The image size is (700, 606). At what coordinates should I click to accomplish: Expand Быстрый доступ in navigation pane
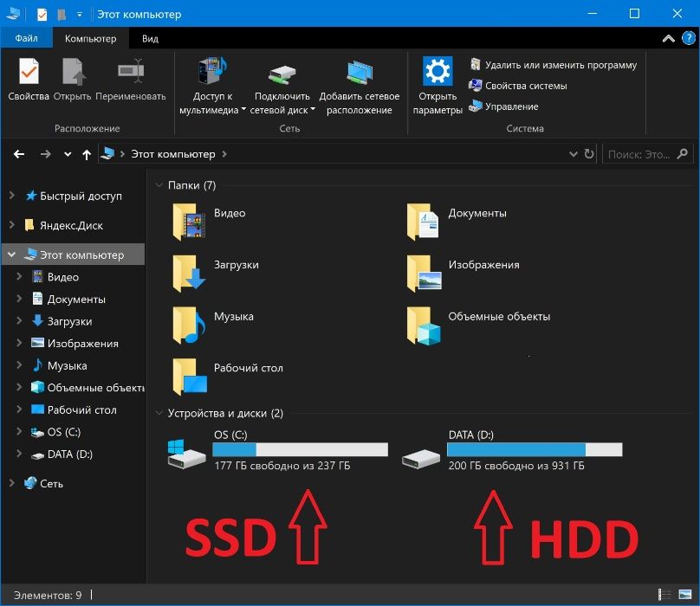pyautogui.click(x=12, y=196)
